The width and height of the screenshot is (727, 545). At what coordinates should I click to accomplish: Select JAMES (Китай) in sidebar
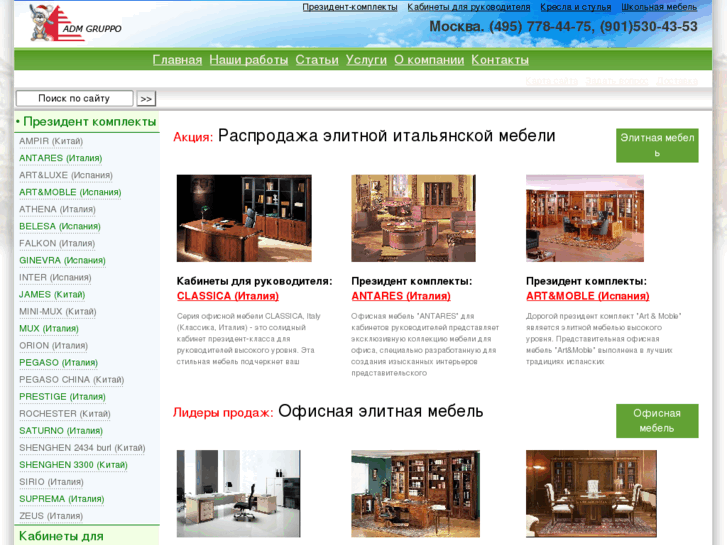click(x=52, y=295)
